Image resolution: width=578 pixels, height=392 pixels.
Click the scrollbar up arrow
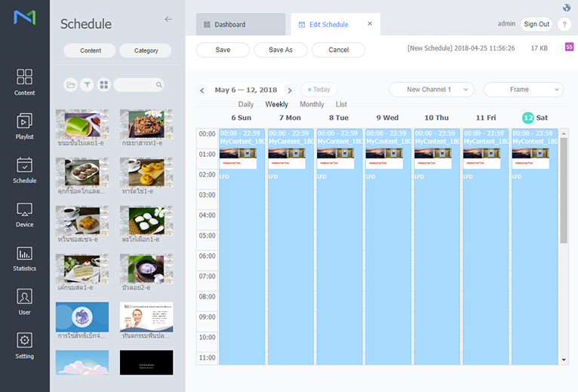tap(564, 133)
